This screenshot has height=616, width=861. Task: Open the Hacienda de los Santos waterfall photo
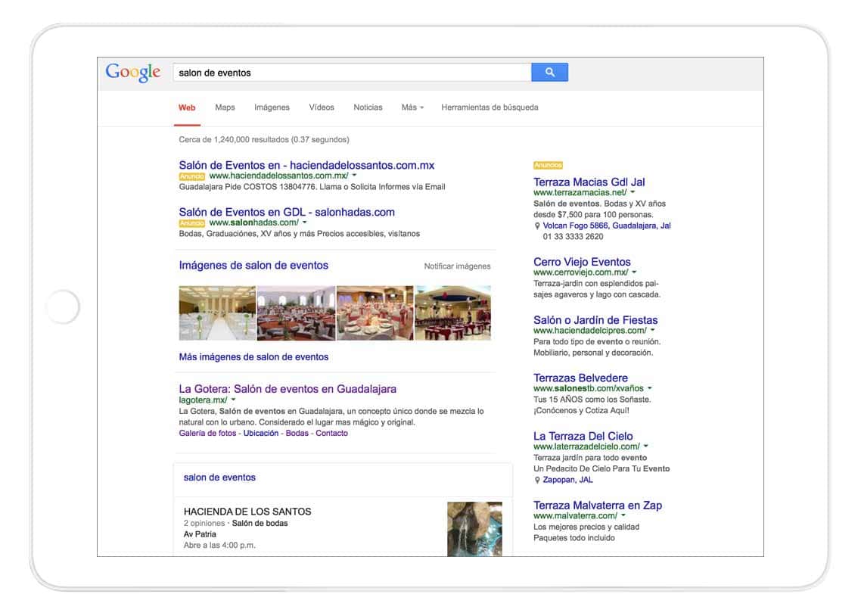click(x=475, y=529)
